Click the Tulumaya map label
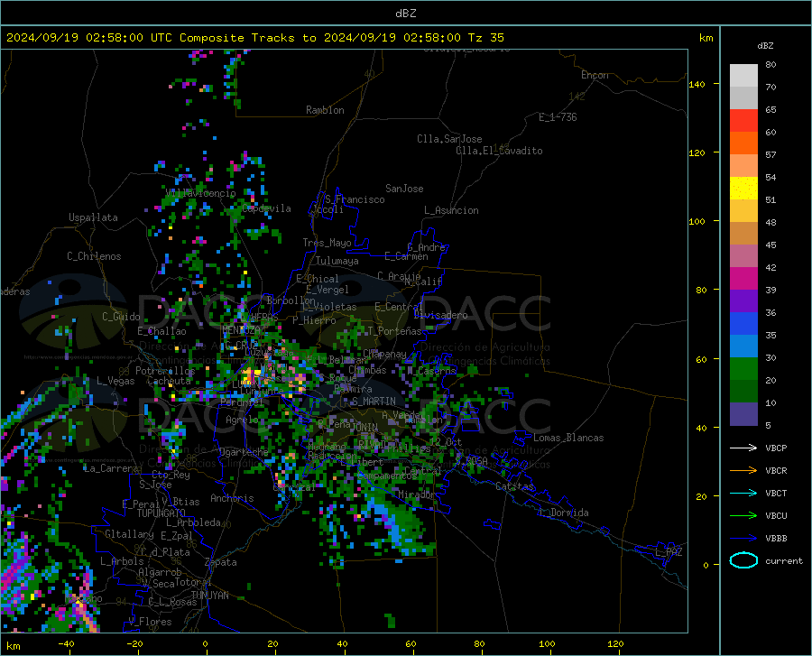This screenshot has height=656, width=812. click(337, 261)
